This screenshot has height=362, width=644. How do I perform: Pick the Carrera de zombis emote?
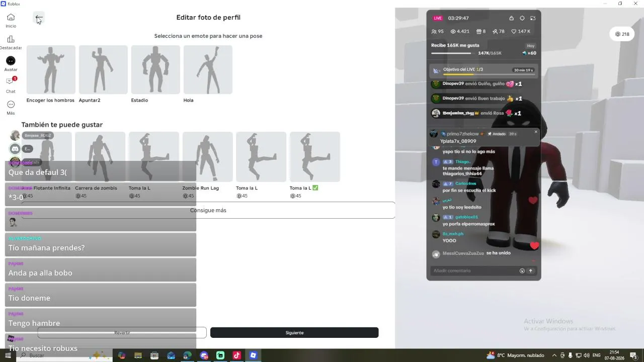pos(100,165)
